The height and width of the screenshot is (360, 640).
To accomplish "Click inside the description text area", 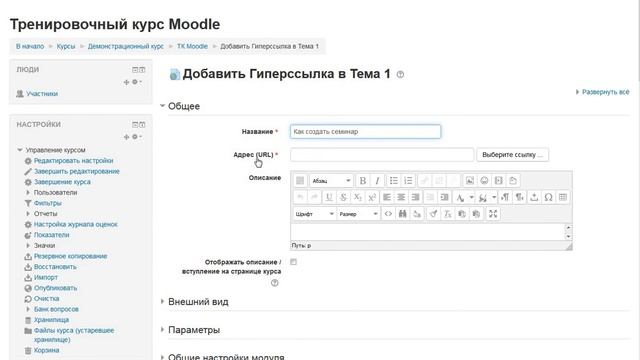I will pyautogui.click(x=428, y=232).
